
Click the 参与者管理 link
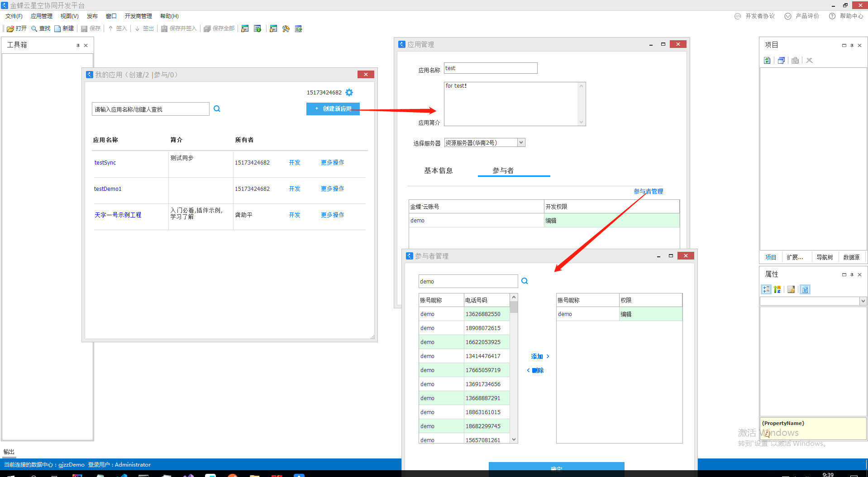point(648,191)
